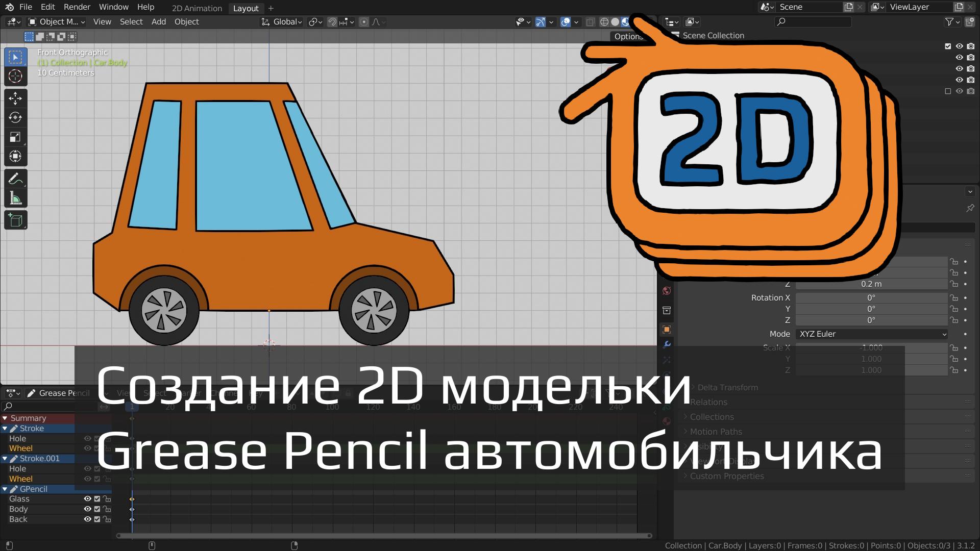Switch to the Layout workspace tab

[246, 8]
